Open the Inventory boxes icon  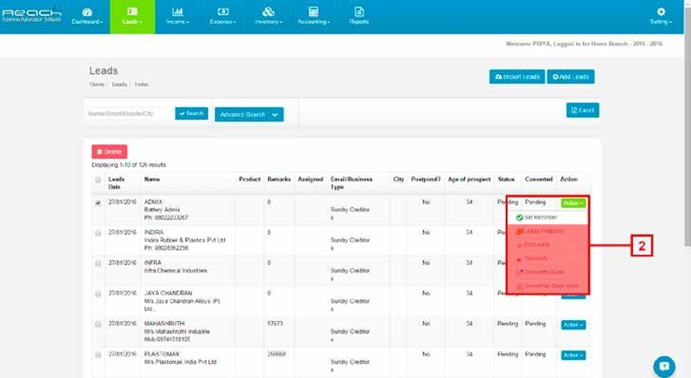coord(268,12)
